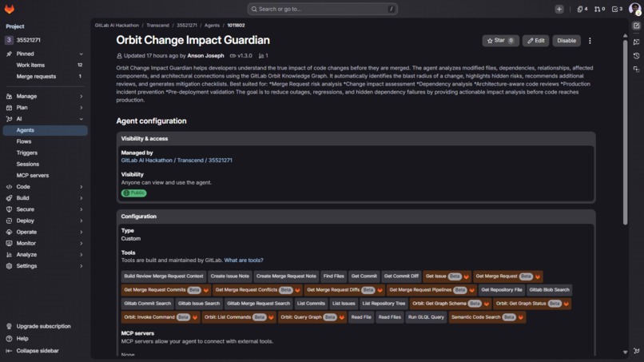Expand the Deploy section chevron

coord(81,221)
